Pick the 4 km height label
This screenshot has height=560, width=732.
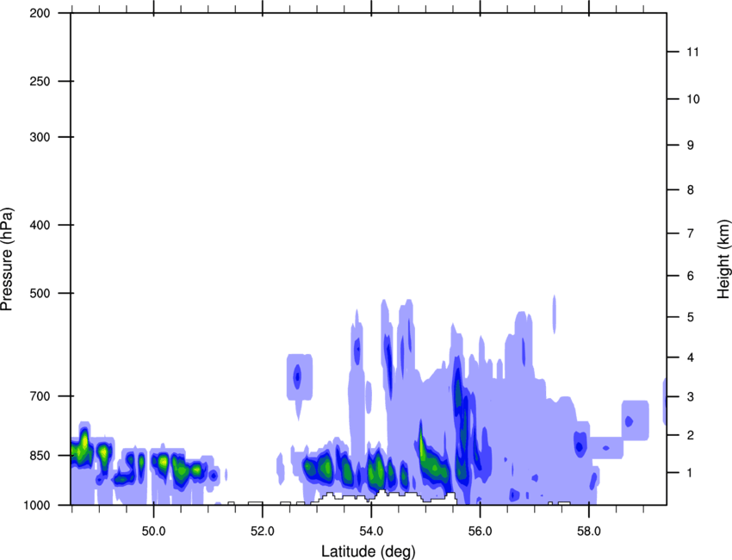(691, 358)
